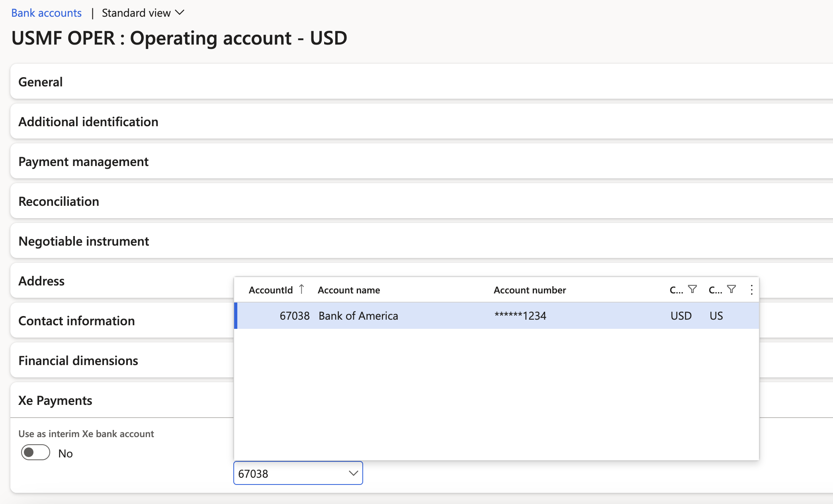Click the AccountId column header

pos(271,290)
